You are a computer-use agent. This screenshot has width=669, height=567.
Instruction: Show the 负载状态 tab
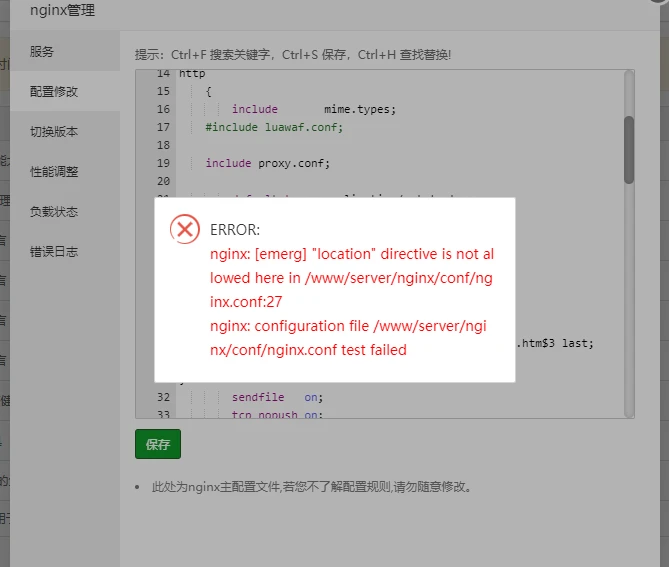[x=54, y=211]
